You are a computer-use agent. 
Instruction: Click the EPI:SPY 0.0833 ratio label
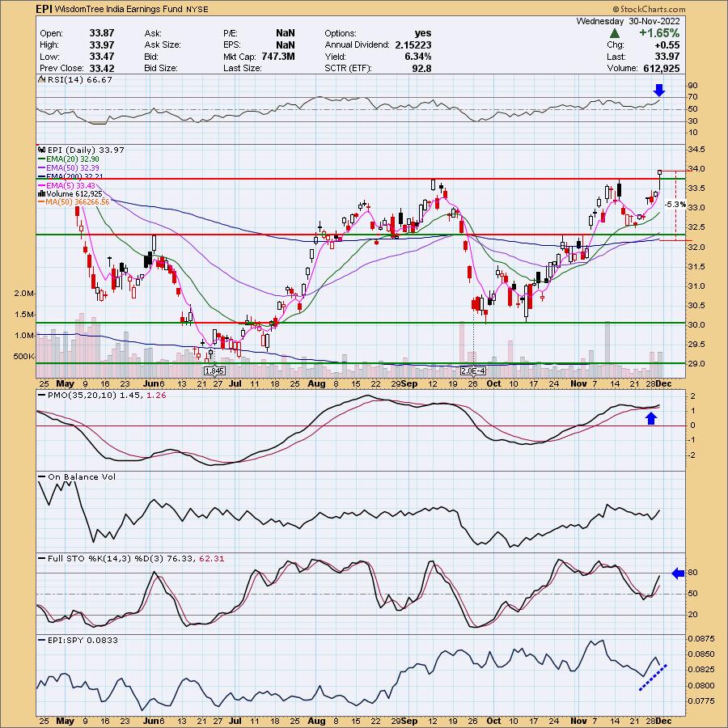[83, 641]
